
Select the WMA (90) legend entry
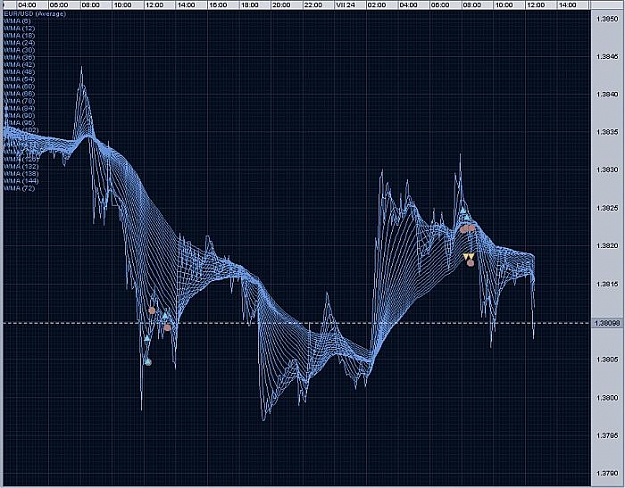point(19,116)
